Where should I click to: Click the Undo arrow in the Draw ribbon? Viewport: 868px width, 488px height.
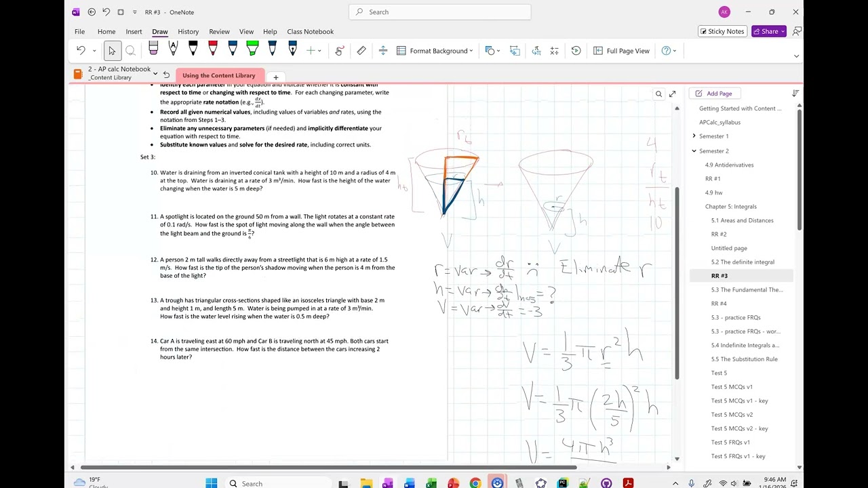click(x=81, y=51)
